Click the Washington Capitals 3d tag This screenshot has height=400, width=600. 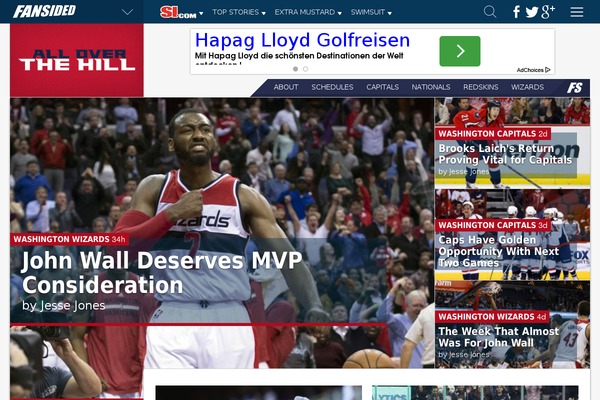(x=492, y=225)
